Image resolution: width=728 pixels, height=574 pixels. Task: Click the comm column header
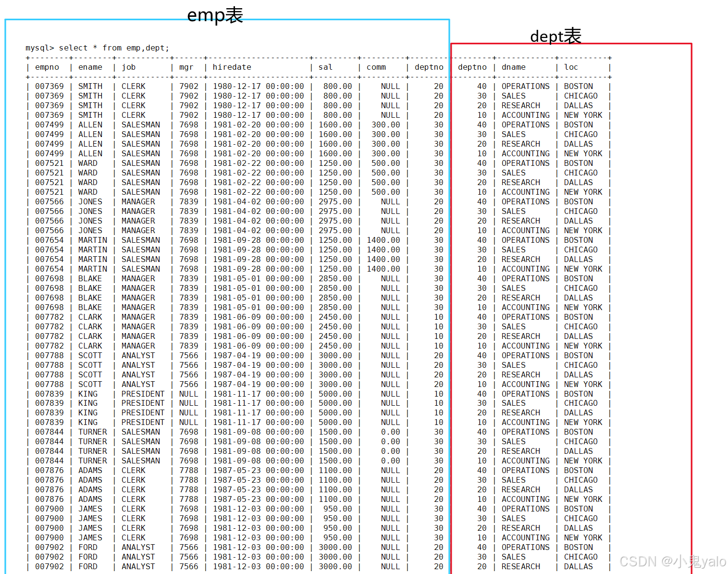click(376, 67)
